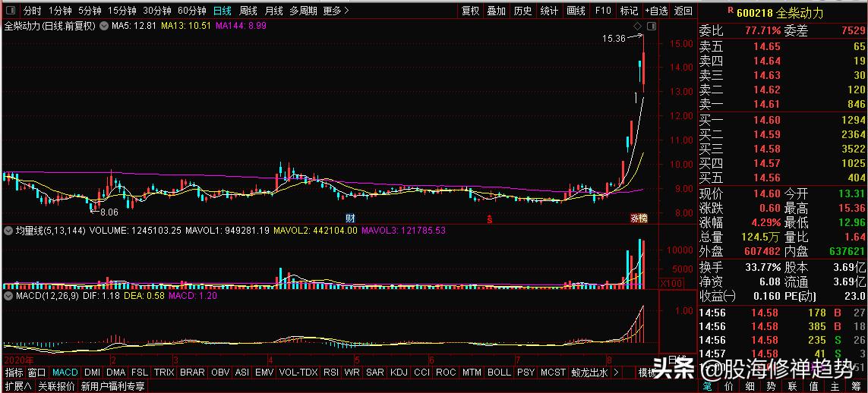Click the 600218 全柴动力 stock title
868x393 pixels.
[x=780, y=11]
